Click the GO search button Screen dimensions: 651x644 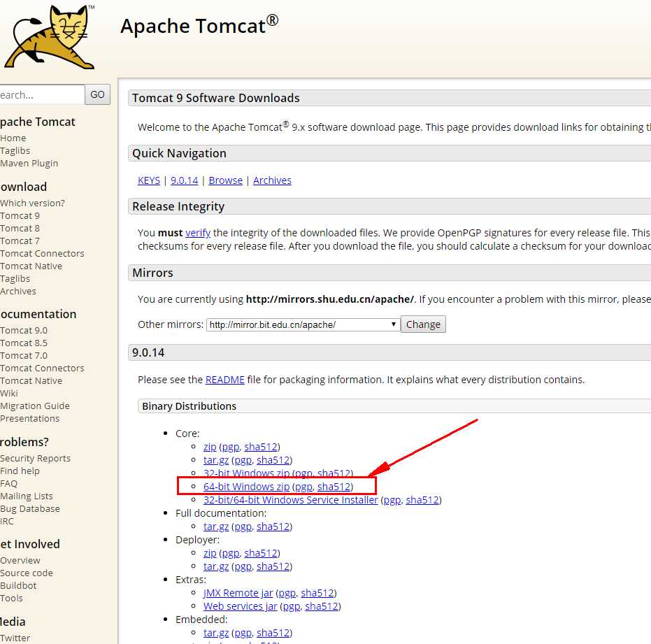click(x=98, y=94)
